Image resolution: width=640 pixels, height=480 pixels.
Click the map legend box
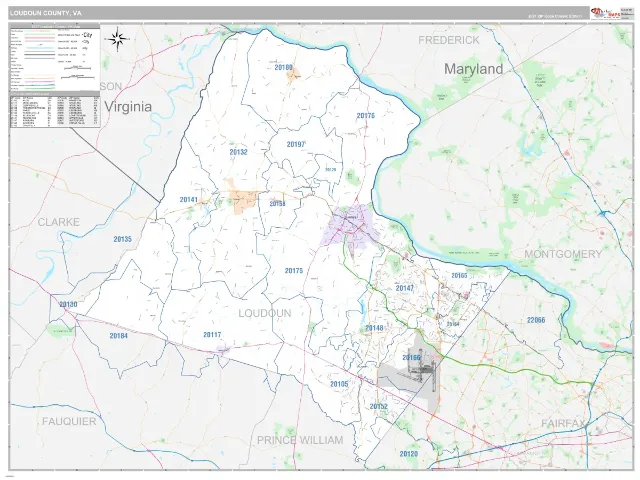pos(55,57)
